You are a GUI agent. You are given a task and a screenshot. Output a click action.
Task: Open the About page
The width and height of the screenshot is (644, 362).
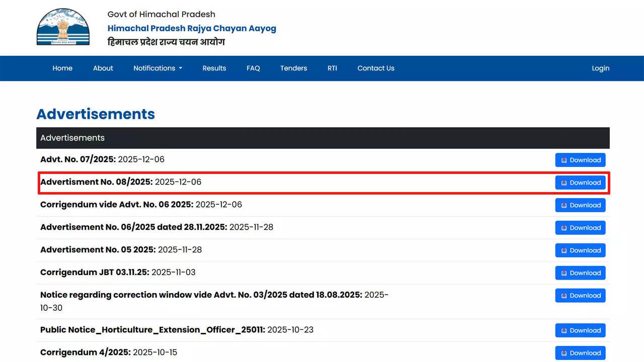pyautogui.click(x=103, y=68)
